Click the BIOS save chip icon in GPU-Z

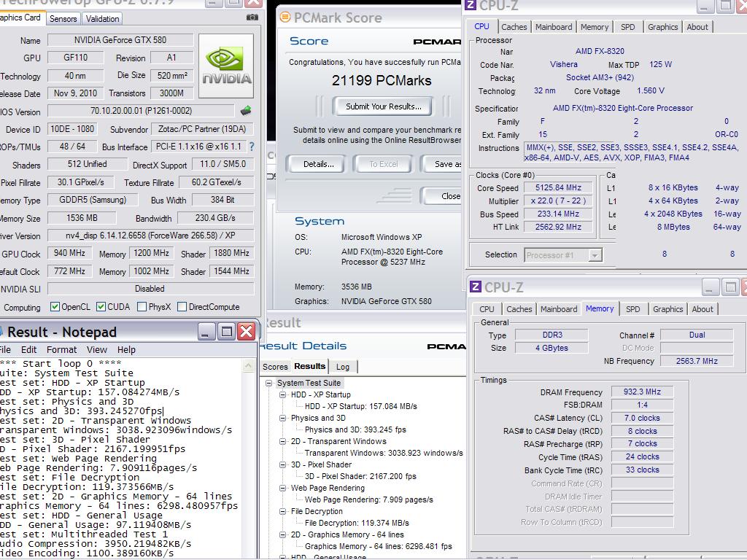246,111
